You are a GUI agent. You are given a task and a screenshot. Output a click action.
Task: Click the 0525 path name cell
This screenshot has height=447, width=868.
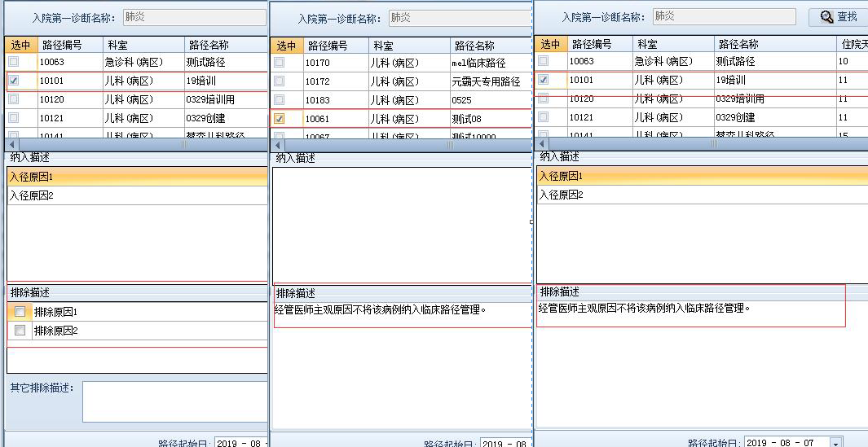pyautogui.click(x=491, y=100)
